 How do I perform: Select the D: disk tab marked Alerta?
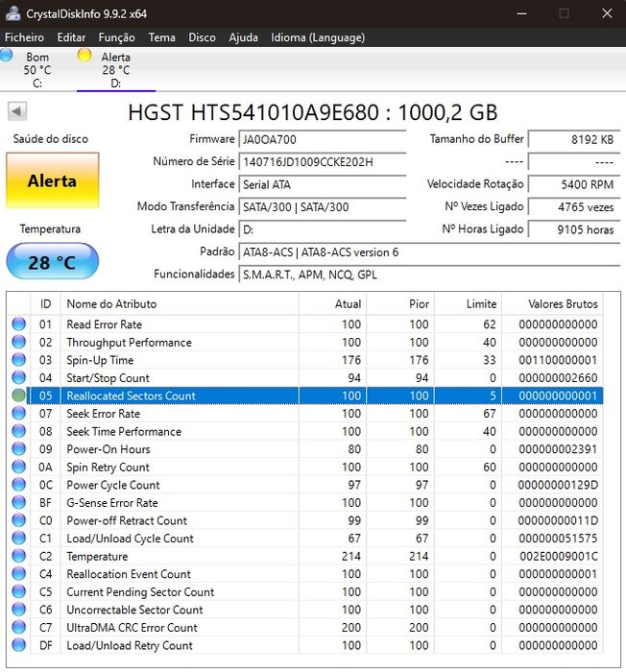tap(116, 70)
